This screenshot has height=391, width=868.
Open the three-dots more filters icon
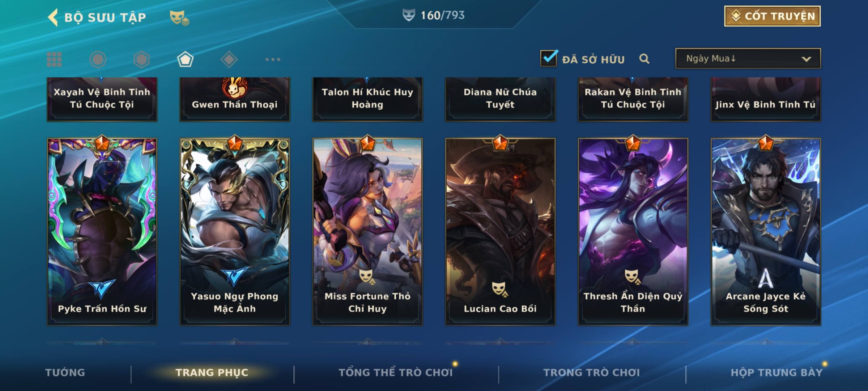click(x=273, y=59)
